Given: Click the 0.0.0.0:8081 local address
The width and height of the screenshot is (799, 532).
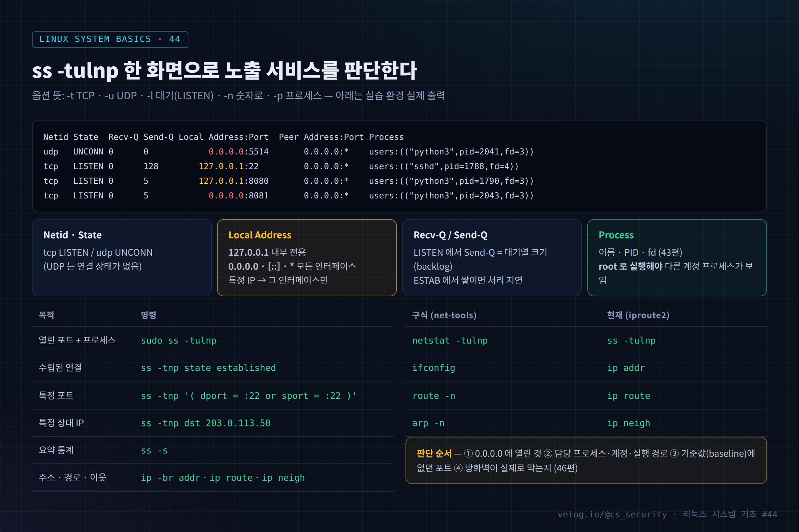Looking at the screenshot, I should (238, 195).
